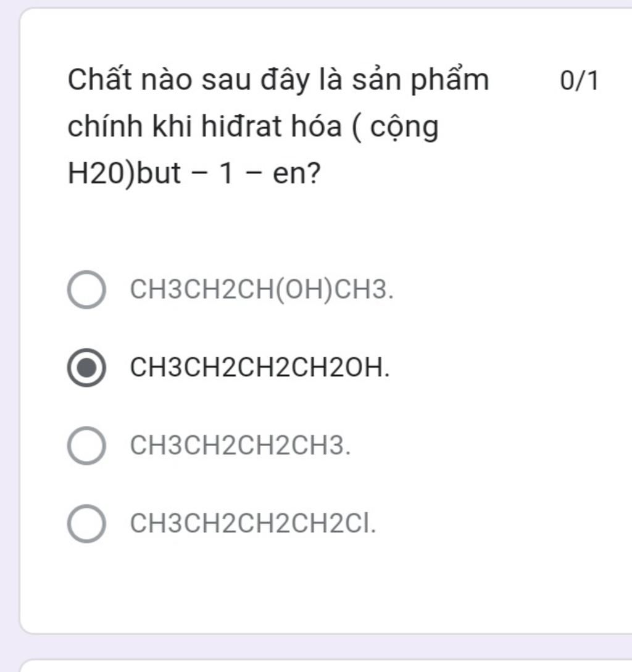Click the "CH3CH2CH(OH)CH3." answer label text
Image resolution: width=632 pixels, height=672 pixels.
[261, 289]
